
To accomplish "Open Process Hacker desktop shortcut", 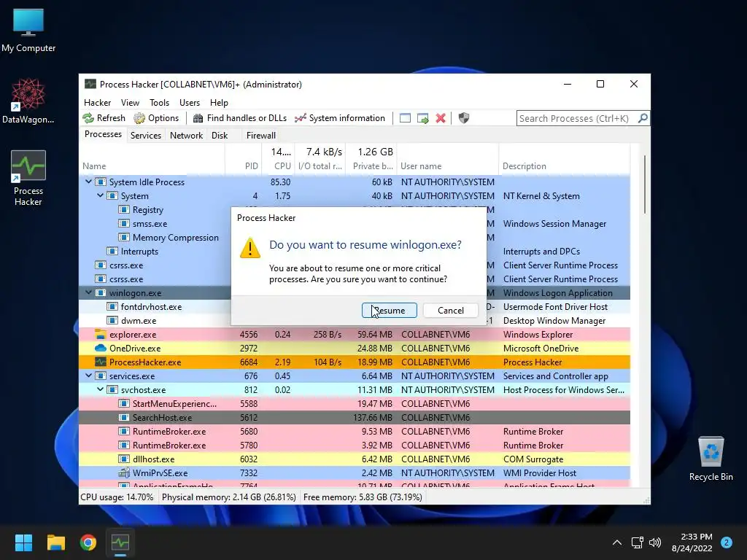I will 28,178.
